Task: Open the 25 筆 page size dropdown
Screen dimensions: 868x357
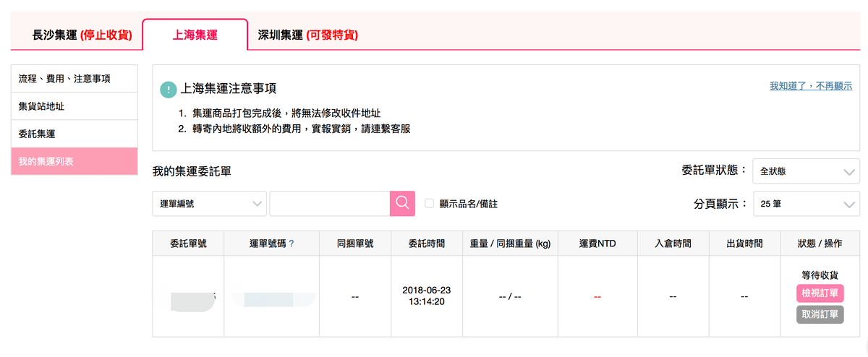Action: point(806,204)
